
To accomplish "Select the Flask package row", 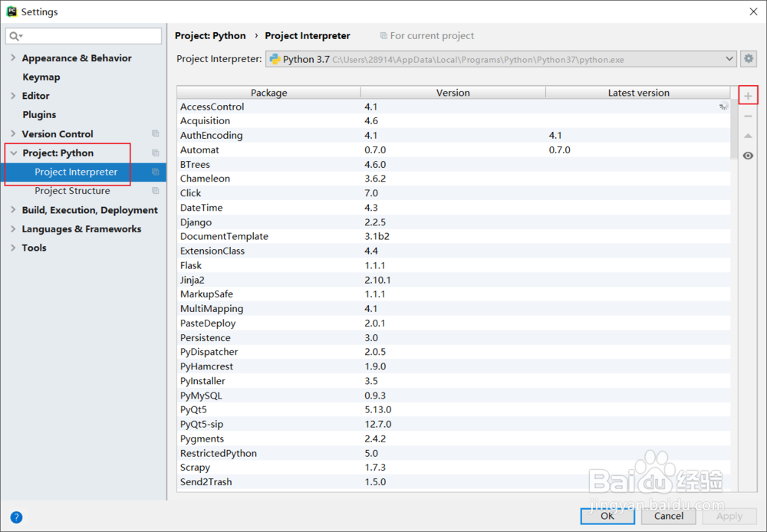I will click(x=454, y=265).
